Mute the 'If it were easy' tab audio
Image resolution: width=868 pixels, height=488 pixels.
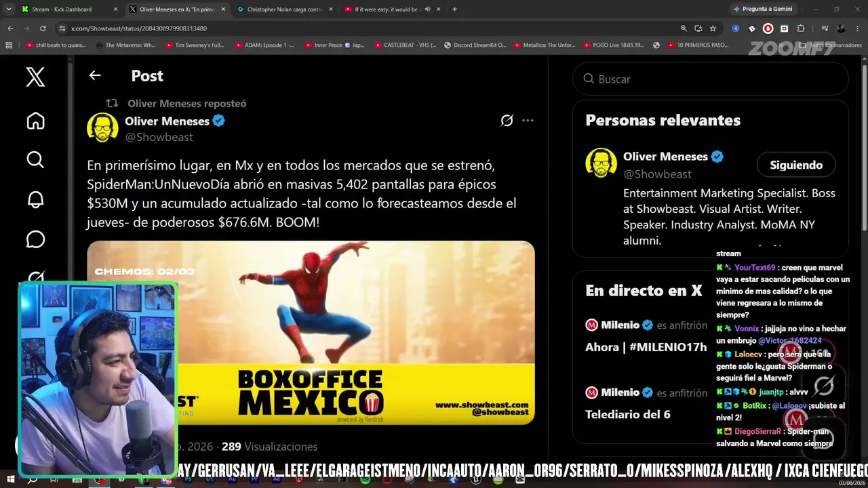click(427, 9)
